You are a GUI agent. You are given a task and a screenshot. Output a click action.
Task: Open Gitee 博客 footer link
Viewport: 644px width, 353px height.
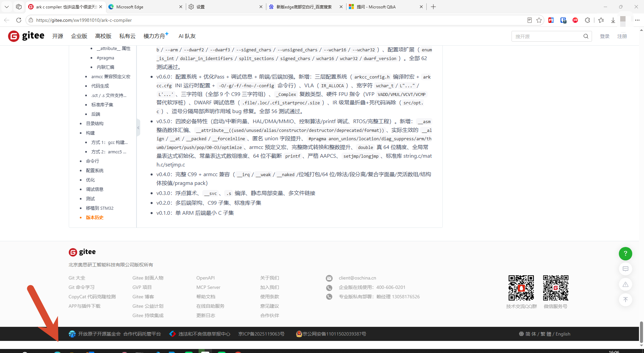pos(143,297)
